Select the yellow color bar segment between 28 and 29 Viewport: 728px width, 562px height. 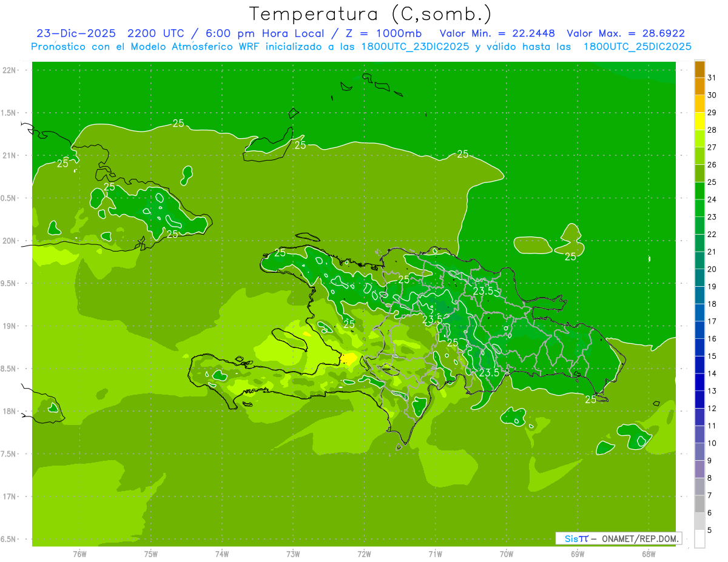[x=699, y=121]
